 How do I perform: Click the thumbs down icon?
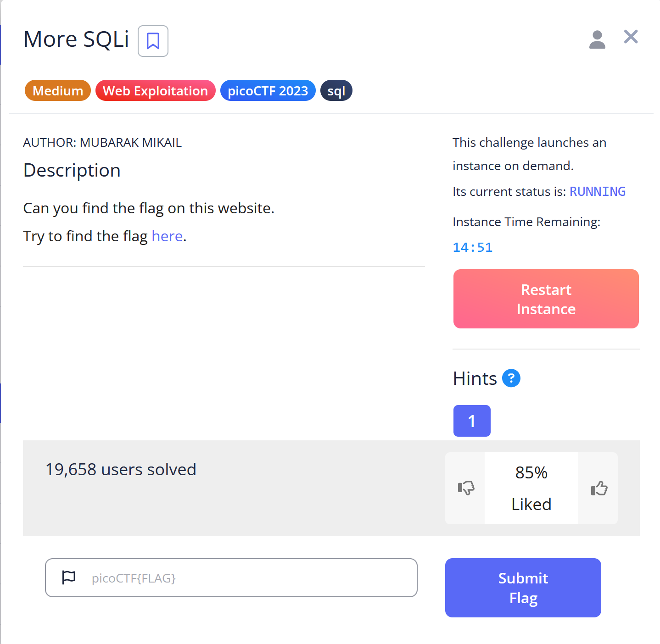pyautogui.click(x=466, y=488)
